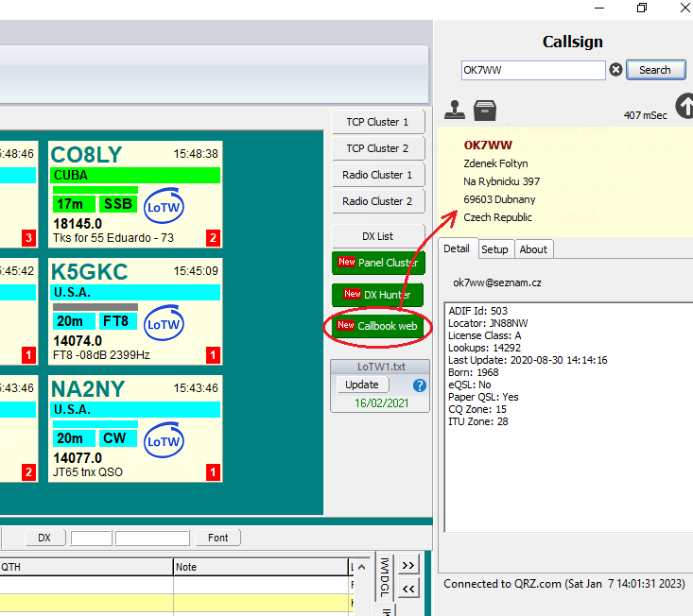Open the About tab
Image resolution: width=693 pixels, height=616 pixels.
(533, 249)
